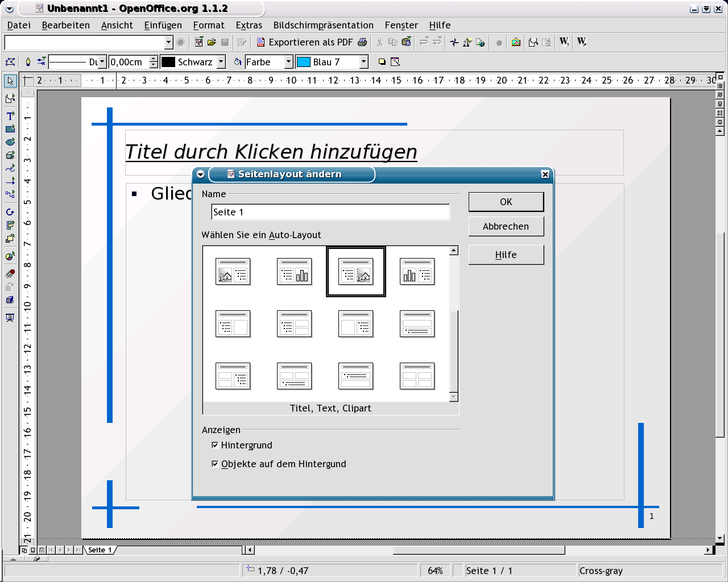
Task: Pick the Ellipse drawing tool
Action: click(x=10, y=142)
